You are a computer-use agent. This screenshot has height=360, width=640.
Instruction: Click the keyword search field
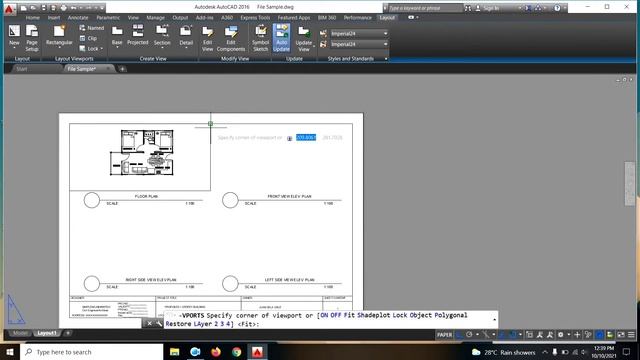(424, 8)
